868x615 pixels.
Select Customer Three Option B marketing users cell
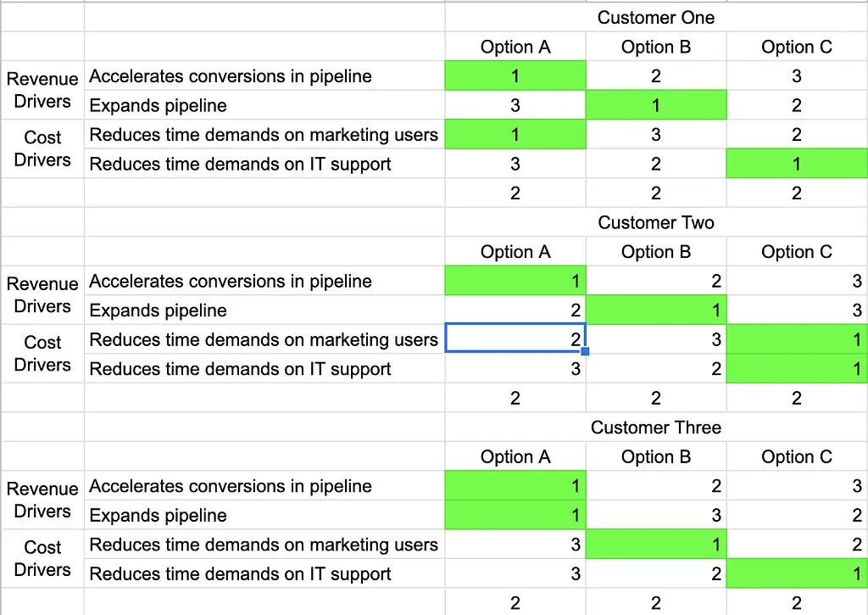click(656, 544)
